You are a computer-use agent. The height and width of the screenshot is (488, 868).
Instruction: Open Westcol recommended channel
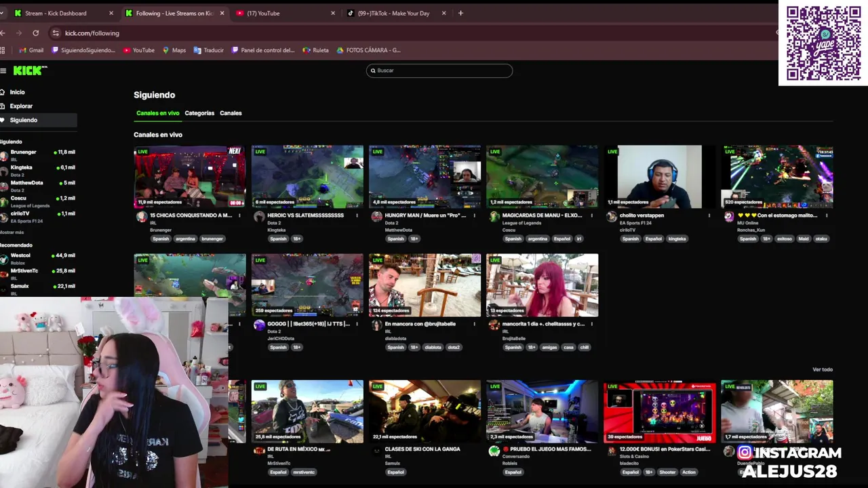[38, 259]
